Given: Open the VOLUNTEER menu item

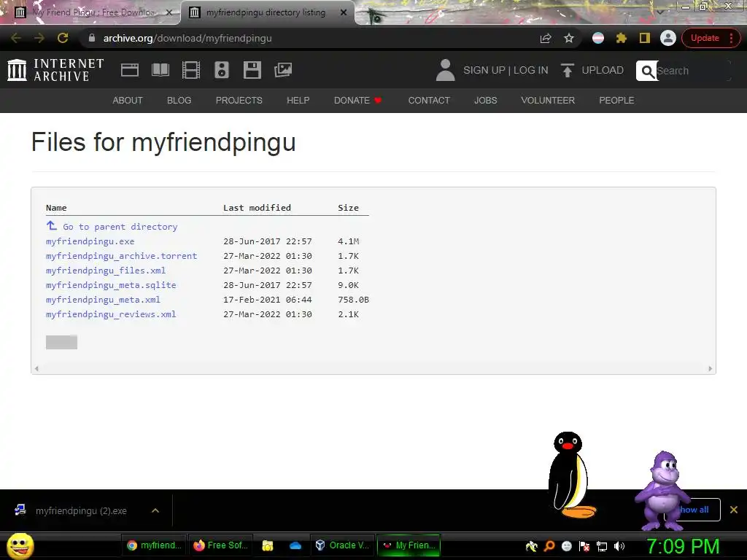Looking at the screenshot, I should [548, 101].
